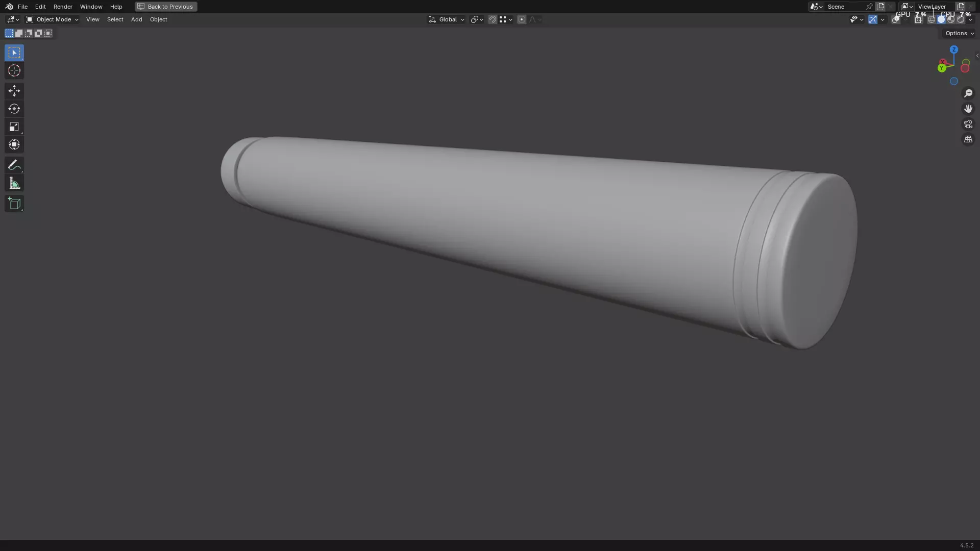980x551 pixels.
Task: Open the Edit menu
Action: [x=40, y=7]
